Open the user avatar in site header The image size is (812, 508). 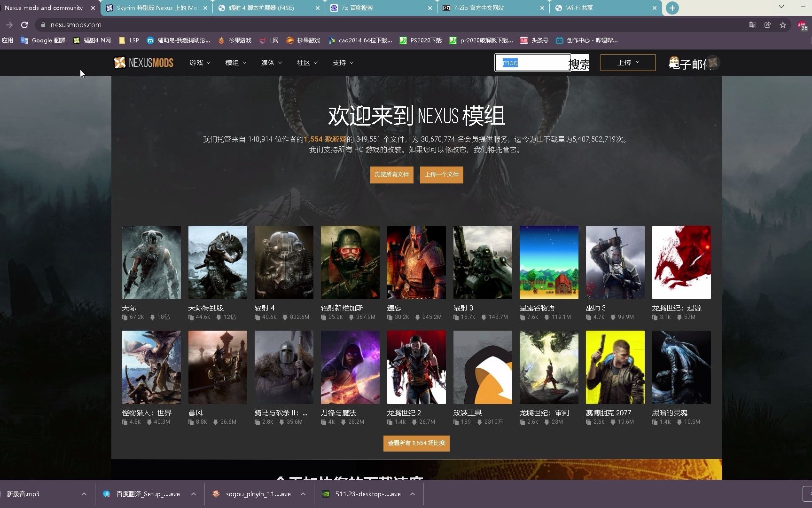pos(713,63)
